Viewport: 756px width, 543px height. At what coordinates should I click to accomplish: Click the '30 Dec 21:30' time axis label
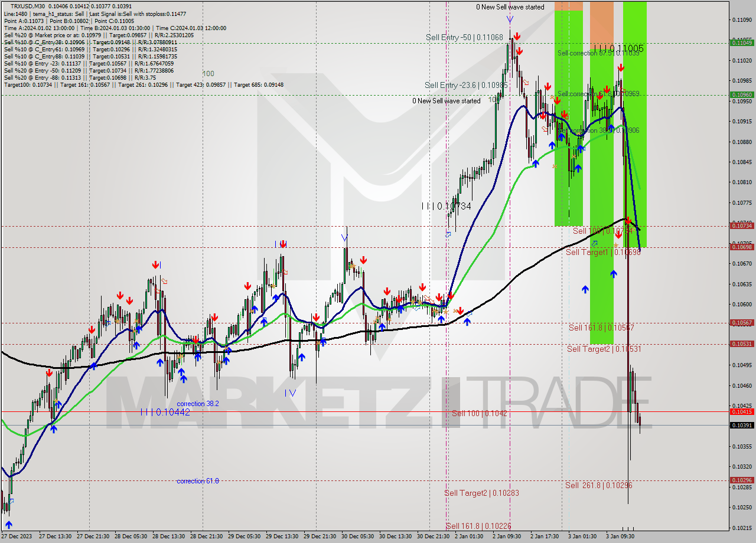tap(434, 537)
